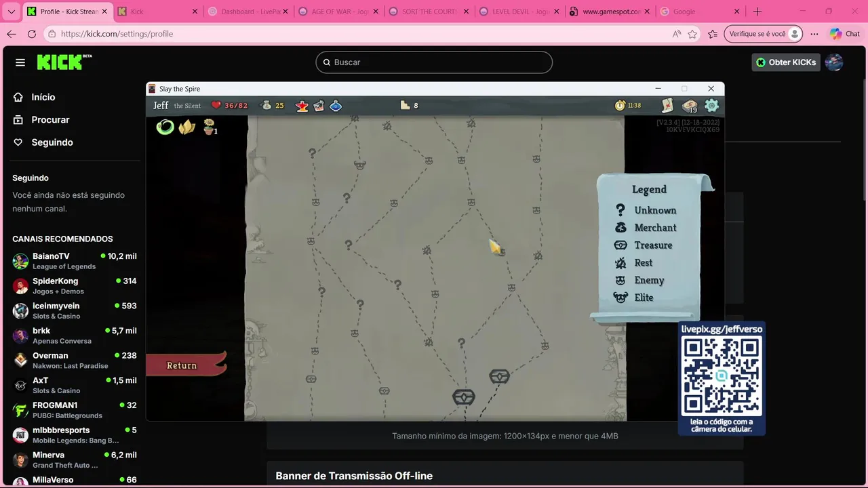Open the browser tab list dropdown

coord(12,12)
